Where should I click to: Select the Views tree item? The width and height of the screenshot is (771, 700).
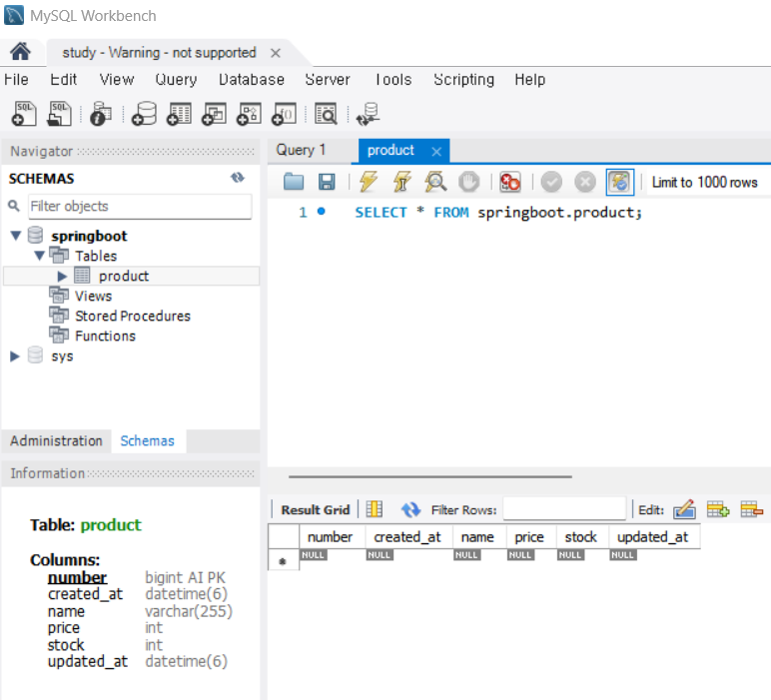[94, 296]
